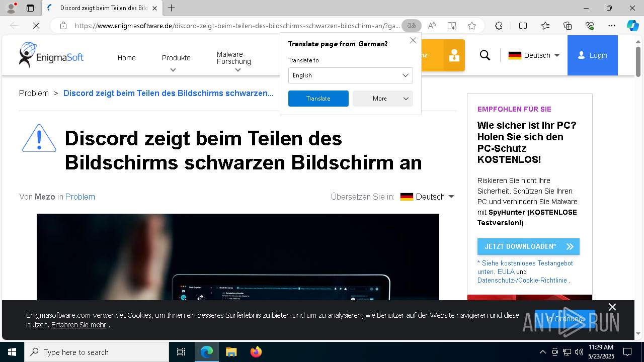Accept cookies with In Ordnung button
This screenshot has height=362, width=644.
pos(565,319)
